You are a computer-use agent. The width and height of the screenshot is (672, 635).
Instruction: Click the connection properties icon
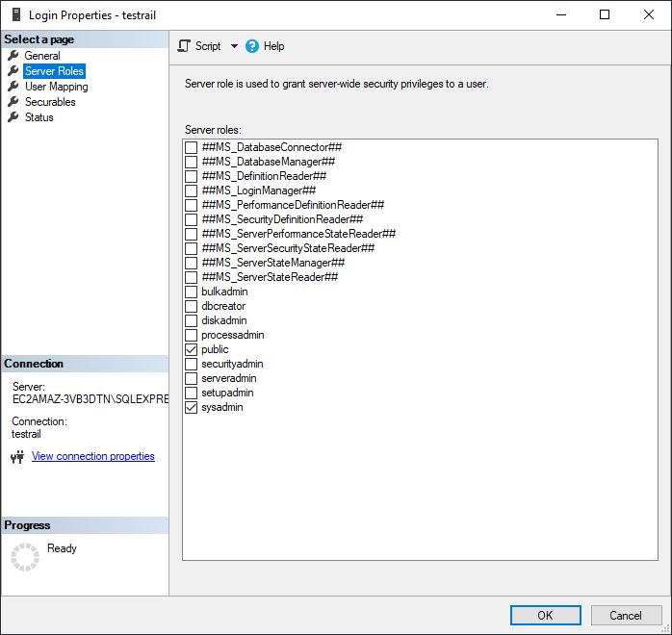pyautogui.click(x=16, y=457)
